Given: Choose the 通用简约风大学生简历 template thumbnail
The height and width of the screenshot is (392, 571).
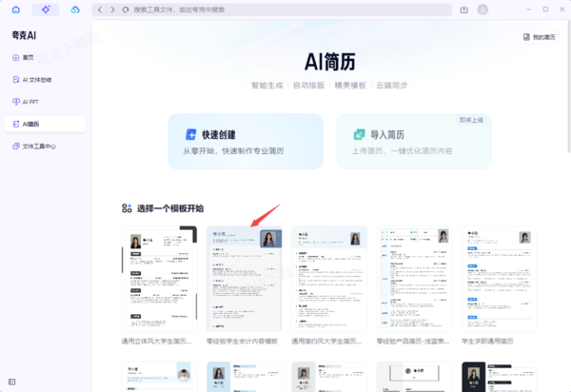Looking at the screenshot, I should pos(329,279).
